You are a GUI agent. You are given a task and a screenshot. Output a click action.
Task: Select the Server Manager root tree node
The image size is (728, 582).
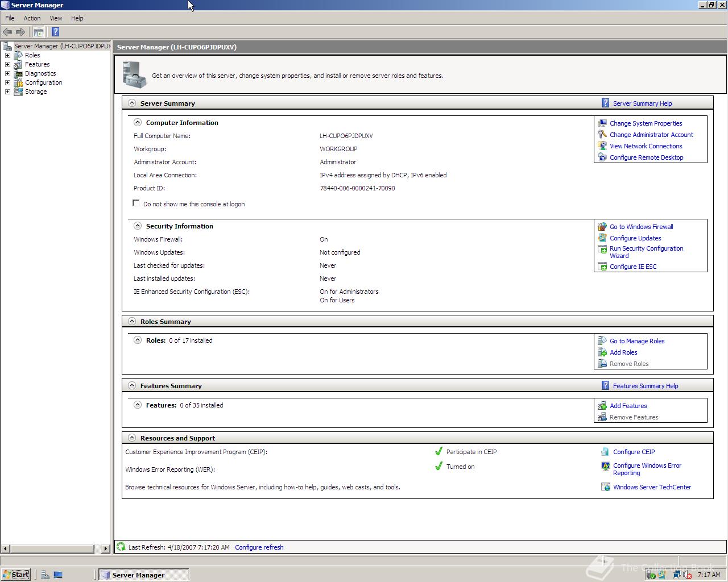pyautogui.click(x=61, y=46)
